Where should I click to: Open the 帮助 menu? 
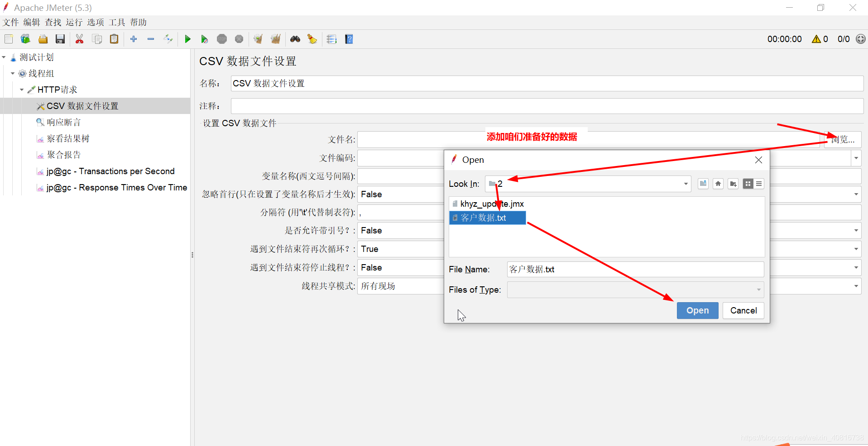coord(139,22)
